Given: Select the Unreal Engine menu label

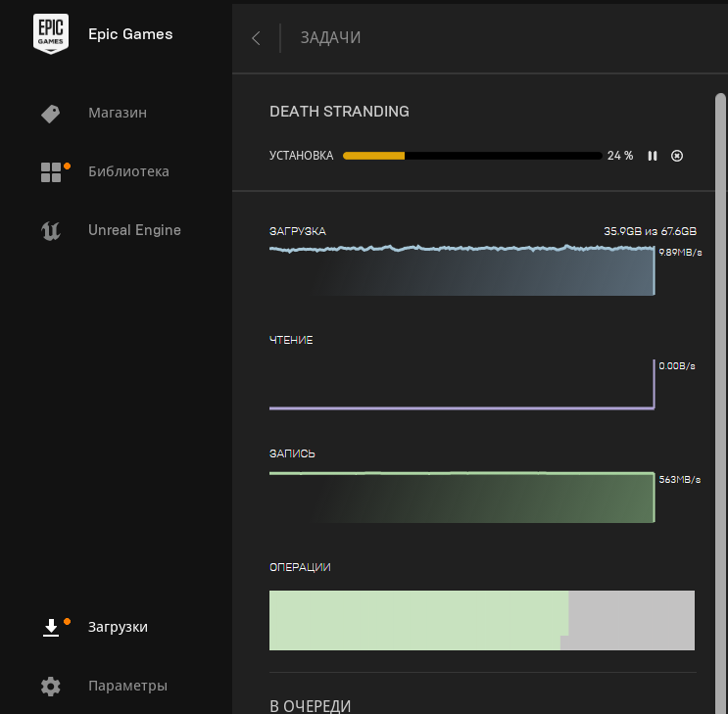Looking at the screenshot, I should tap(134, 230).
